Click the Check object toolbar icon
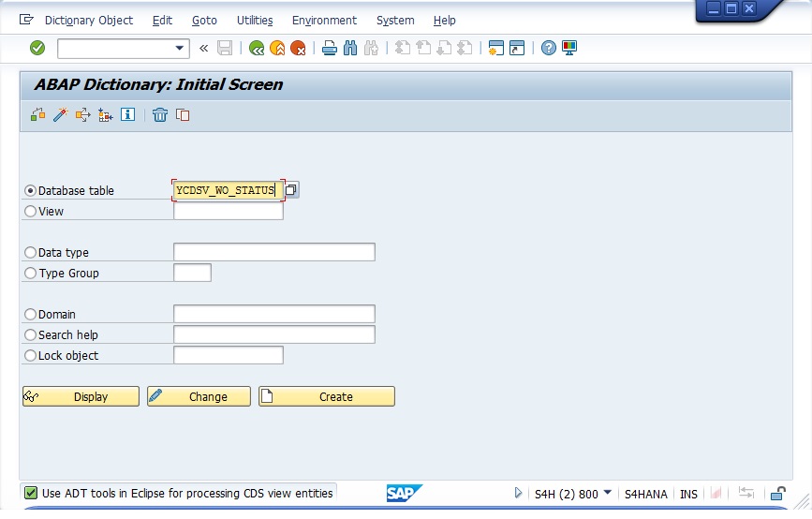This screenshot has width=812, height=519. coord(37,114)
